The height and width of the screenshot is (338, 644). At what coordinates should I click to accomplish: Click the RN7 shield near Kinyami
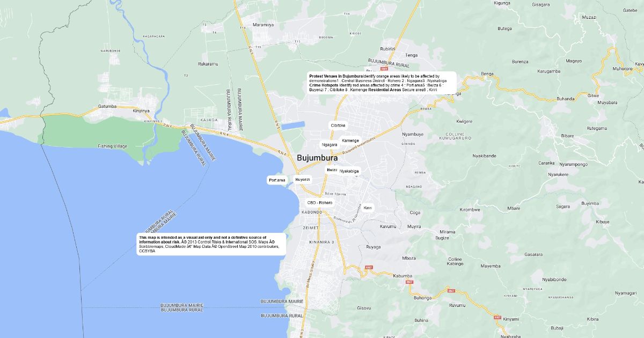[x=497, y=317]
